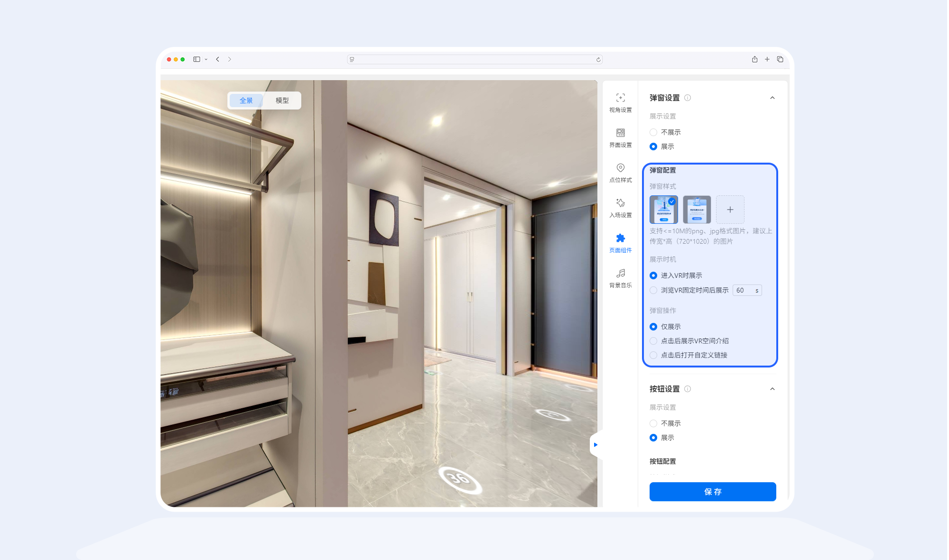Open a new tab with the plus icon
Screen dimensions: 949x560
point(767,59)
